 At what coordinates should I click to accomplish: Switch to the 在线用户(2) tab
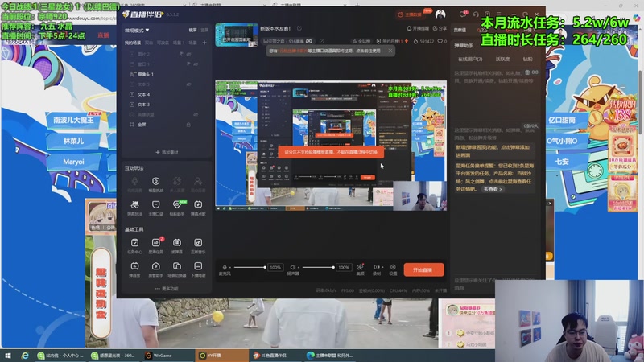470,59
